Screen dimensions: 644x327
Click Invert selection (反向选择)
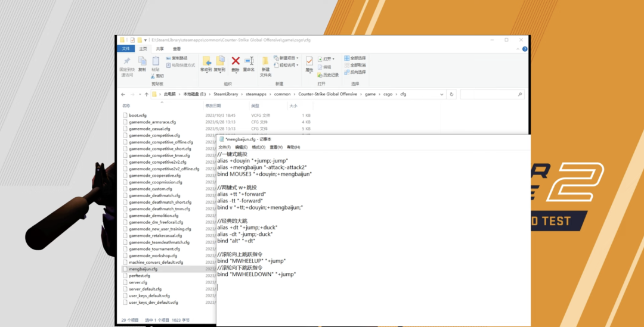point(355,72)
